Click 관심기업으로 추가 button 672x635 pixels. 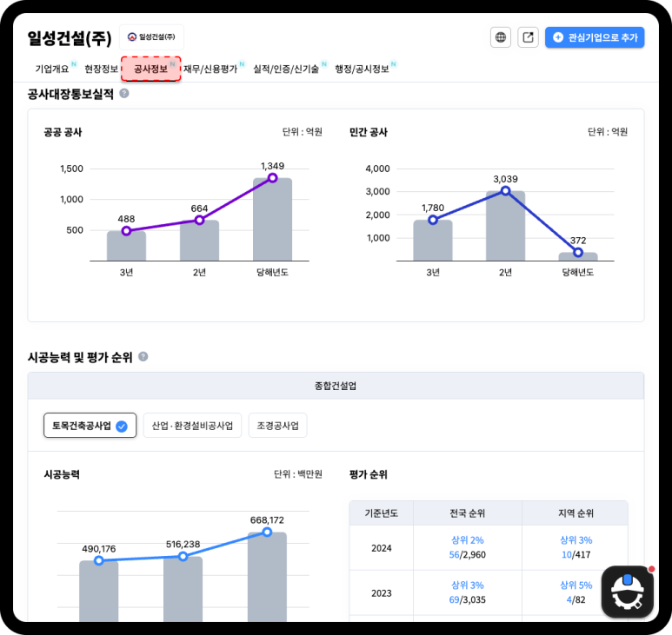click(x=595, y=37)
